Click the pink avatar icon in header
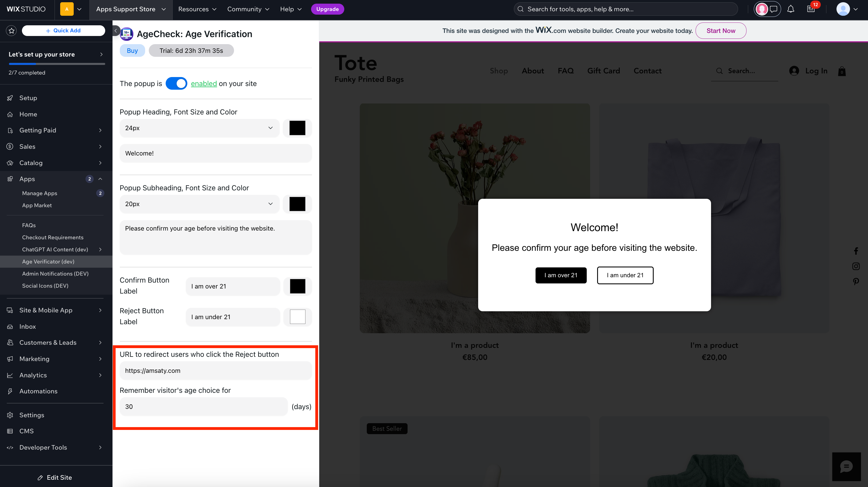 click(762, 9)
